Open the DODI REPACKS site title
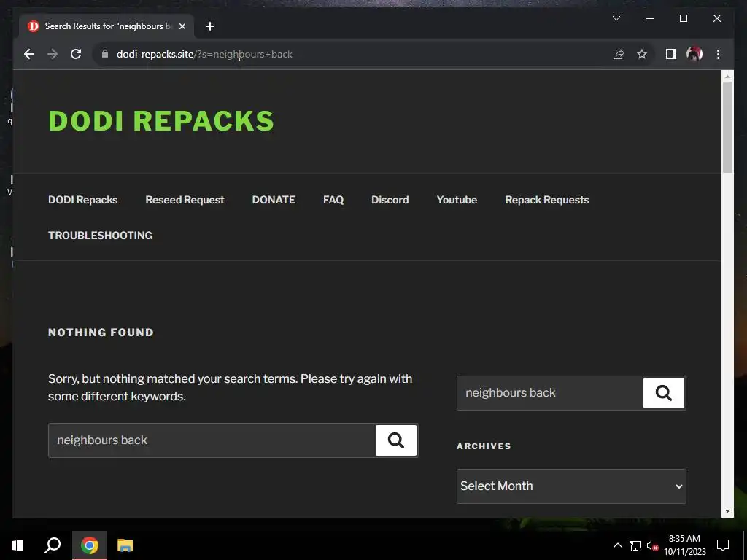The width and height of the screenshot is (747, 560). pyautogui.click(x=161, y=120)
